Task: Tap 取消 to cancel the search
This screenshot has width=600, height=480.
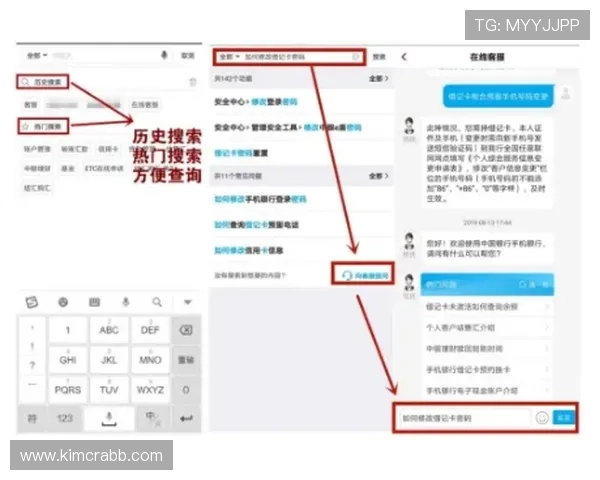Action: (x=188, y=56)
